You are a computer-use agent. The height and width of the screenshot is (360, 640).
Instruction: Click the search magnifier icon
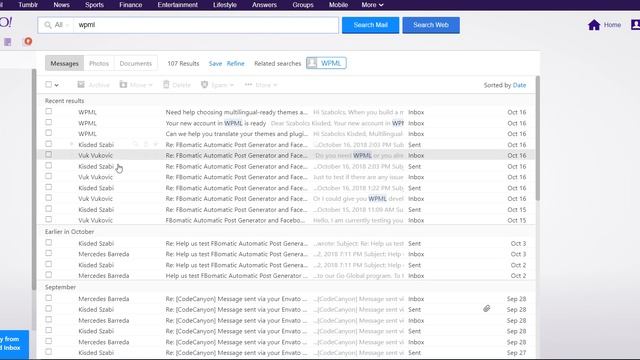coord(48,25)
